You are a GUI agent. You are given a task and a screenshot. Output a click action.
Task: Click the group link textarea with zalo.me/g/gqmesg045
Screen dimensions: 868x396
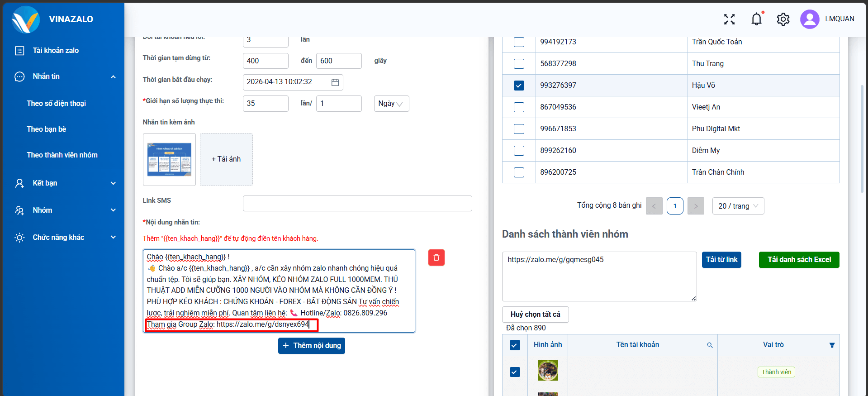pos(599,277)
